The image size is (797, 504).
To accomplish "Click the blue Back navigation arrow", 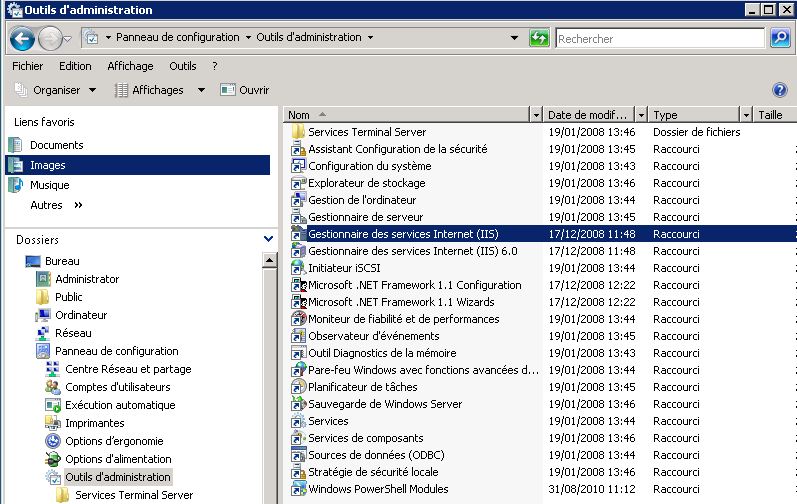I will (x=23, y=39).
